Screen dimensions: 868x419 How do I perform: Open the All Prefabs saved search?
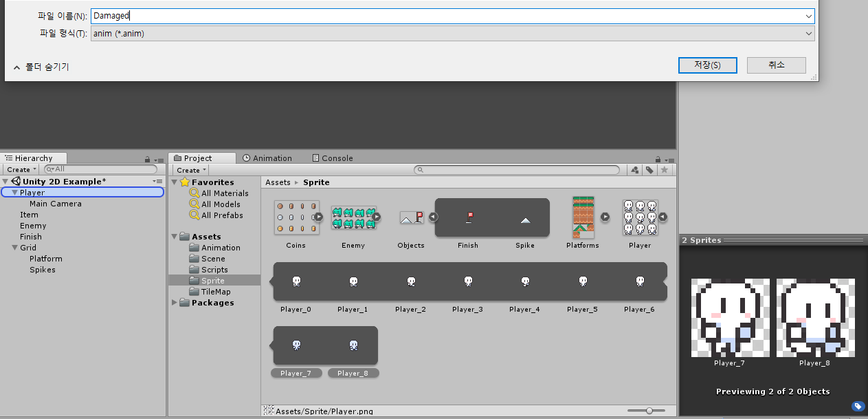pyautogui.click(x=222, y=215)
